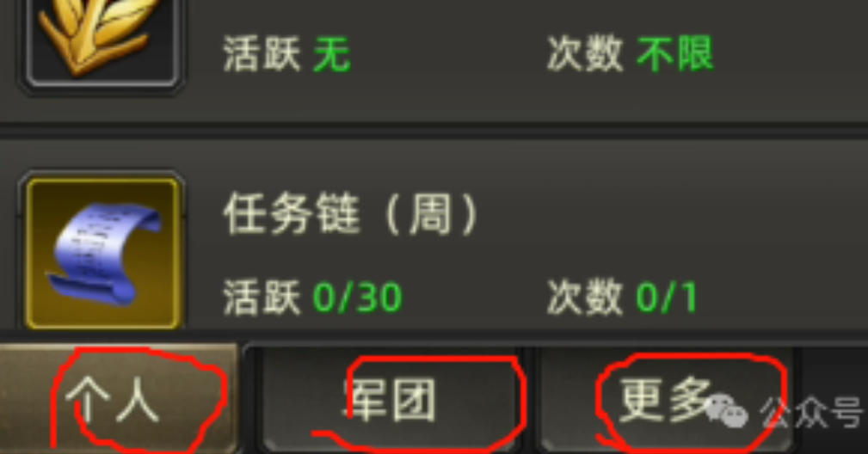Click 次数 label next to 0/1

pyautogui.click(x=586, y=298)
